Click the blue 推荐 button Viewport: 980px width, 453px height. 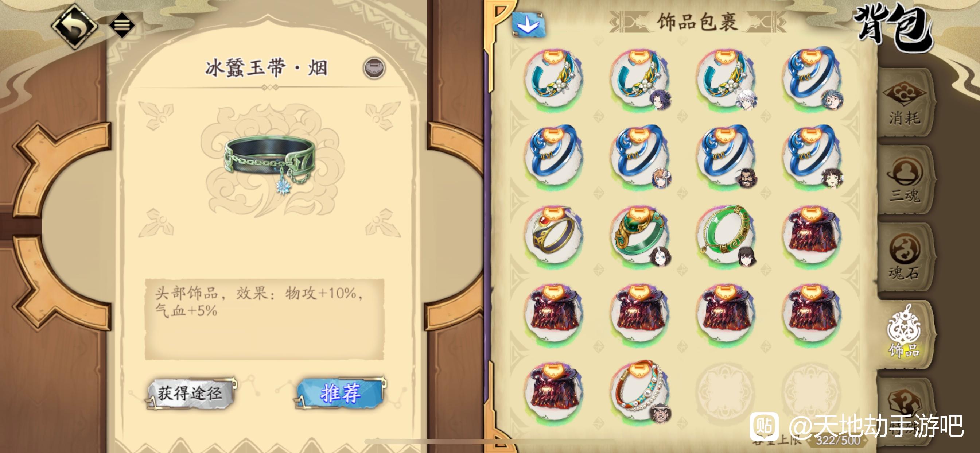pos(340,394)
